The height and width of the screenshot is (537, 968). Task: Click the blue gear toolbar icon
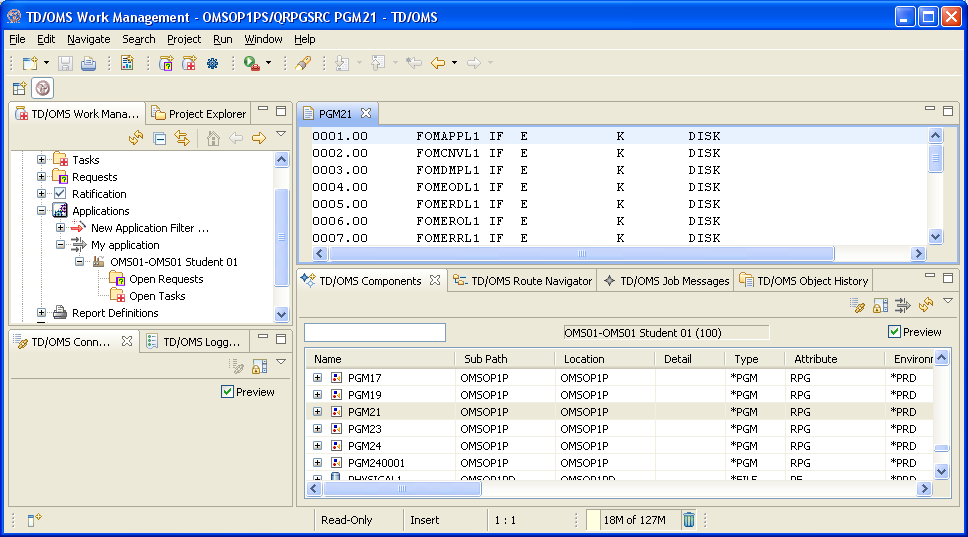[212, 63]
